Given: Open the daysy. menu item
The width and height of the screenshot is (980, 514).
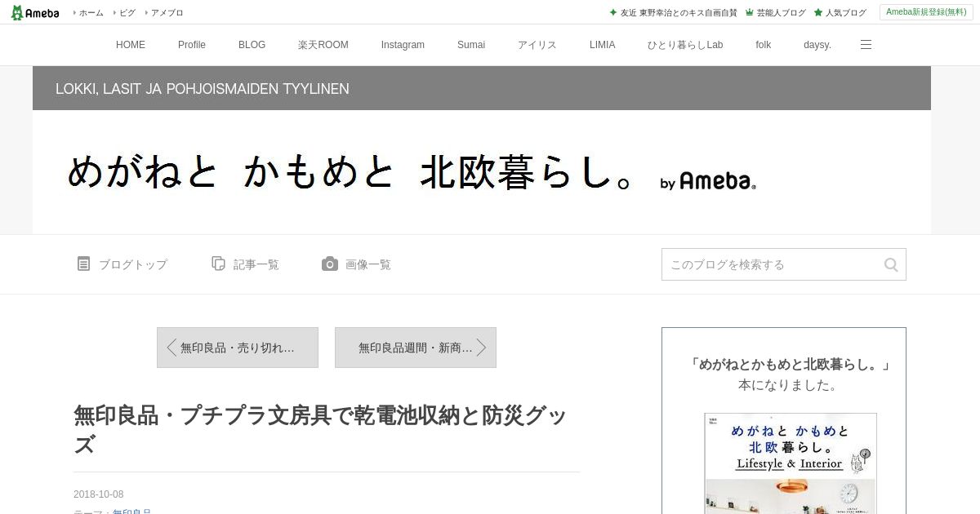Looking at the screenshot, I should [817, 45].
